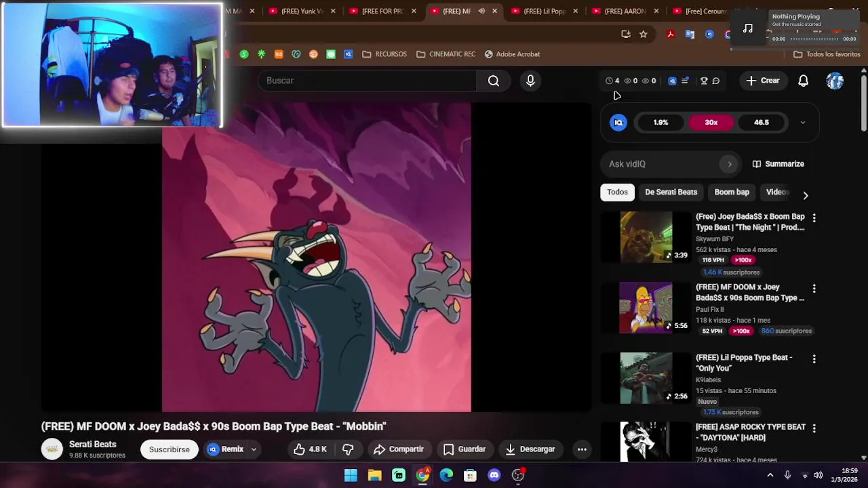Open the vidIQ bookmark in bookmarks bar
Viewport: 868px width, 488px height.
(x=348, y=54)
